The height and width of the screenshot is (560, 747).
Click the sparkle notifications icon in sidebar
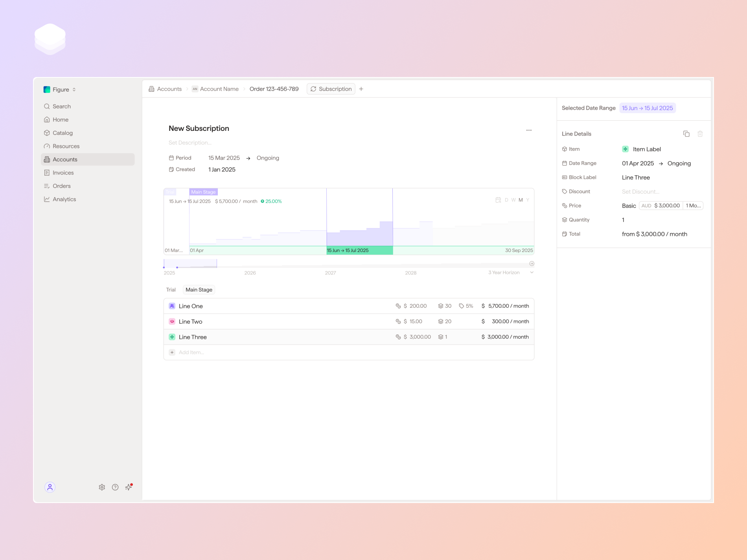(129, 487)
